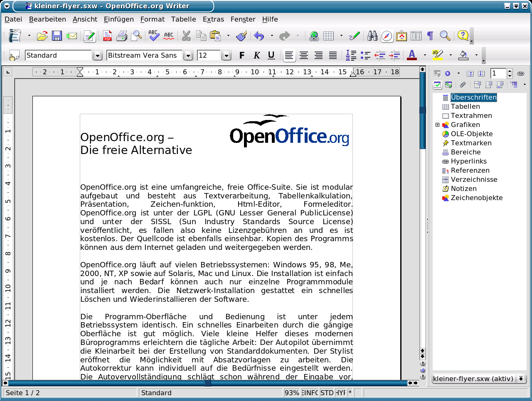Toggle the Navigator content view checkmark icon

pyautogui.click(x=437, y=85)
